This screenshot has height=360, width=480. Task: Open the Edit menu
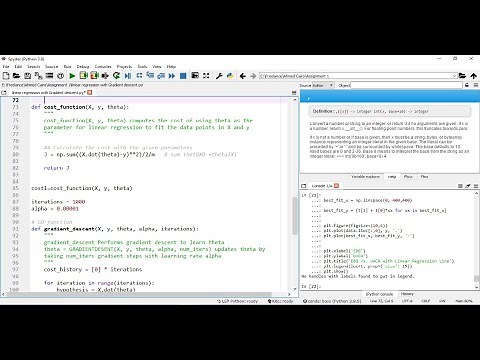click(18, 67)
